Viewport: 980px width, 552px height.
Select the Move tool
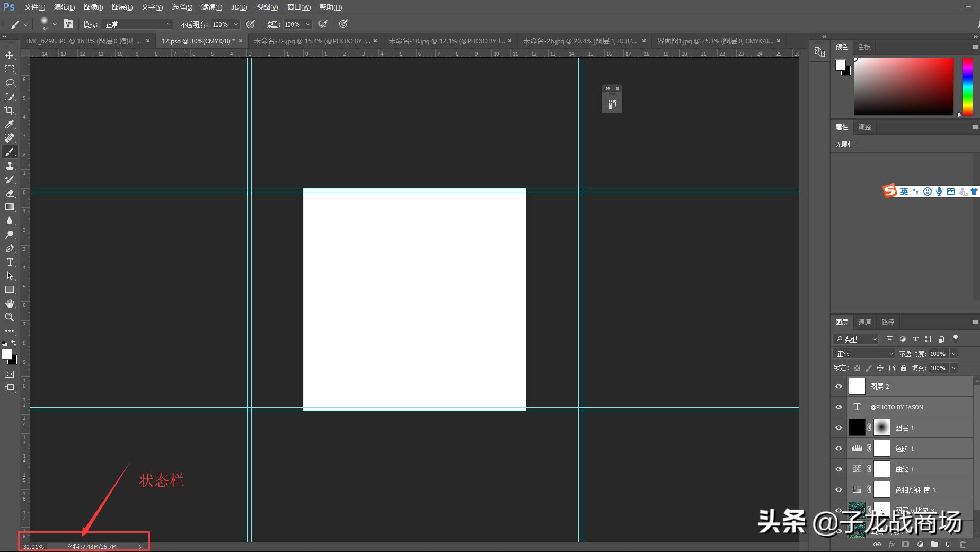[10, 55]
